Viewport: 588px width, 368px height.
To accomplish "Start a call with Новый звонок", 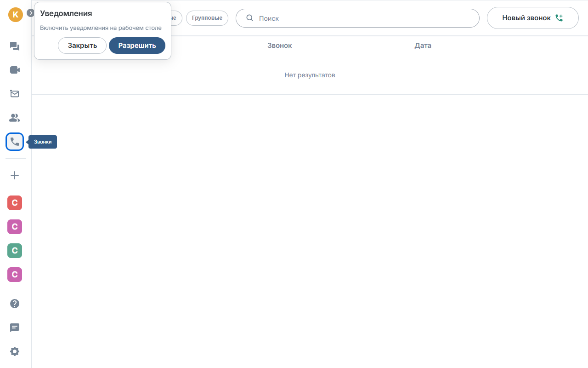I will [x=532, y=18].
